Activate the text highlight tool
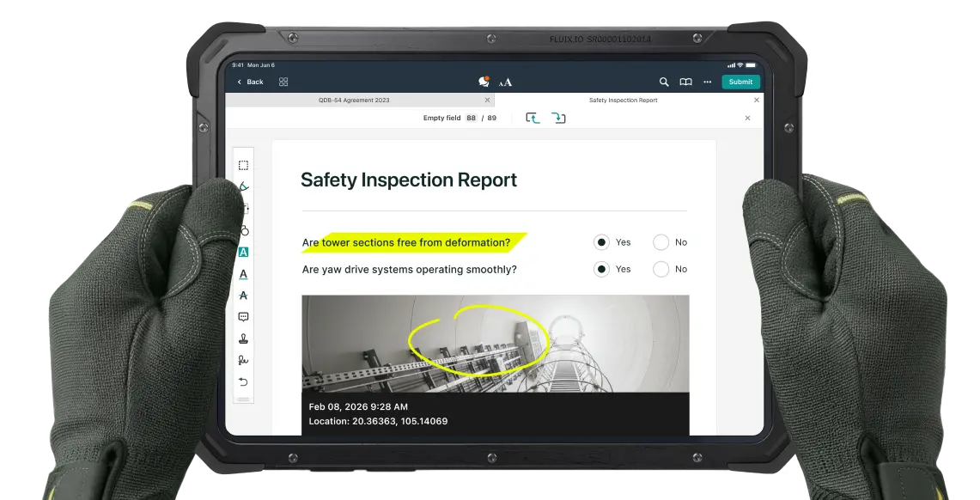Image resolution: width=980 pixels, height=500 pixels. (243, 252)
